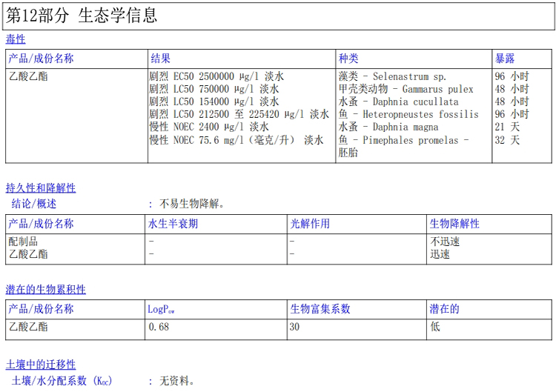The height and width of the screenshot is (392, 556).
Task: Open the 土壤中的迁移性 heading link
Action: [x=41, y=365]
